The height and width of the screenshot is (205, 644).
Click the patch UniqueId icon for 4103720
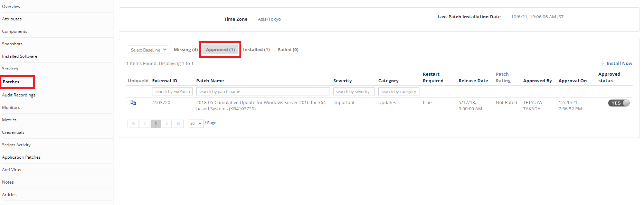133,103
